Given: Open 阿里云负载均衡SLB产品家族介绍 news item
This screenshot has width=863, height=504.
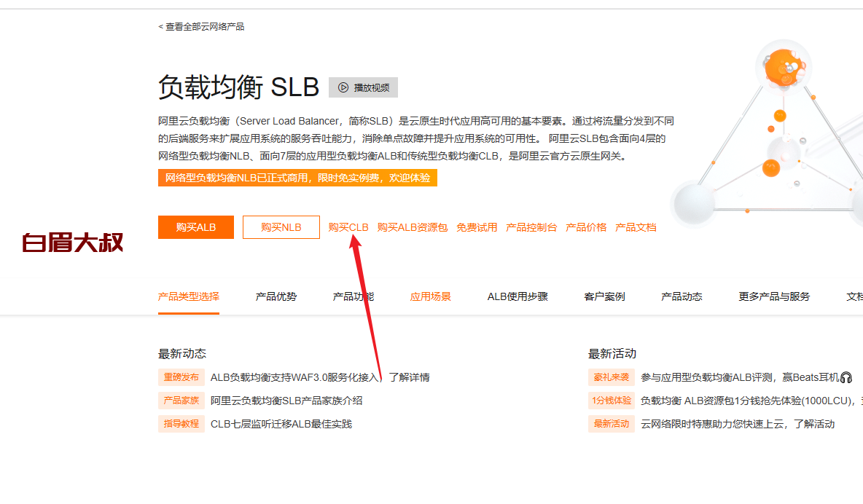Looking at the screenshot, I should pos(286,401).
